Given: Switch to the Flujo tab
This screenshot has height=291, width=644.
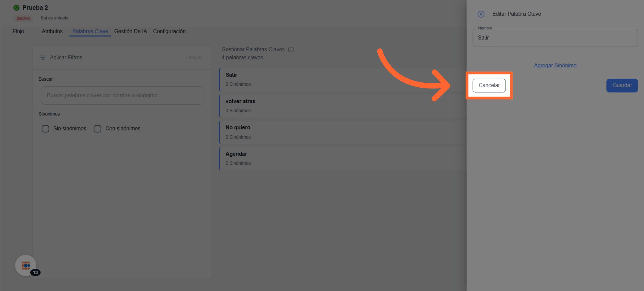Looking at the screenshot, I should (18, 31).
